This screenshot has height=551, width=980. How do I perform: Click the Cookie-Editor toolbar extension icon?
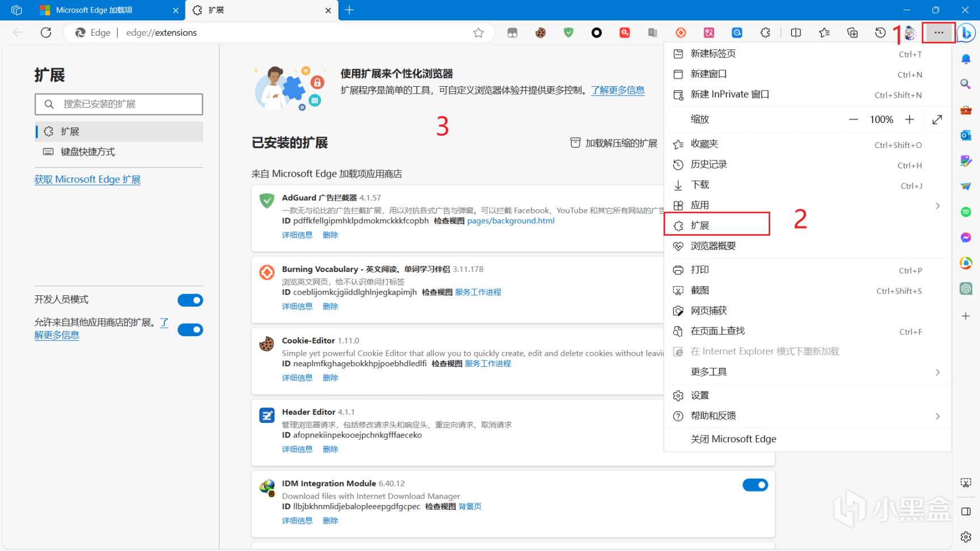(x=540, y=33)
